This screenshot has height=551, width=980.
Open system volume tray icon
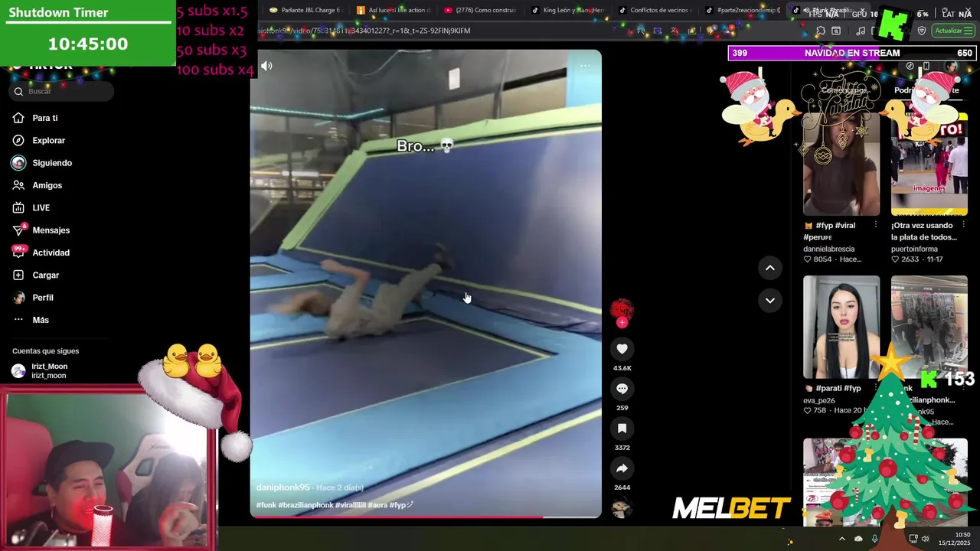[x=925, y=539]
